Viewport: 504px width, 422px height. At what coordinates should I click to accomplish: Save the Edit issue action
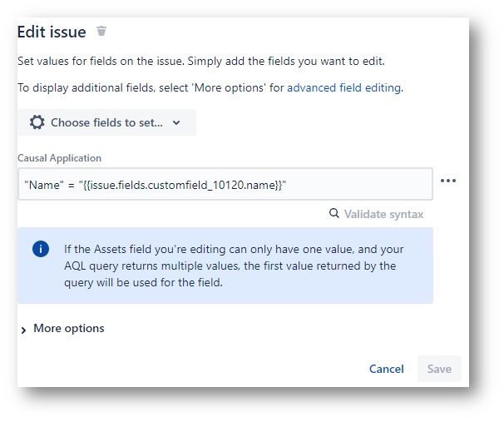pos(439,369)
